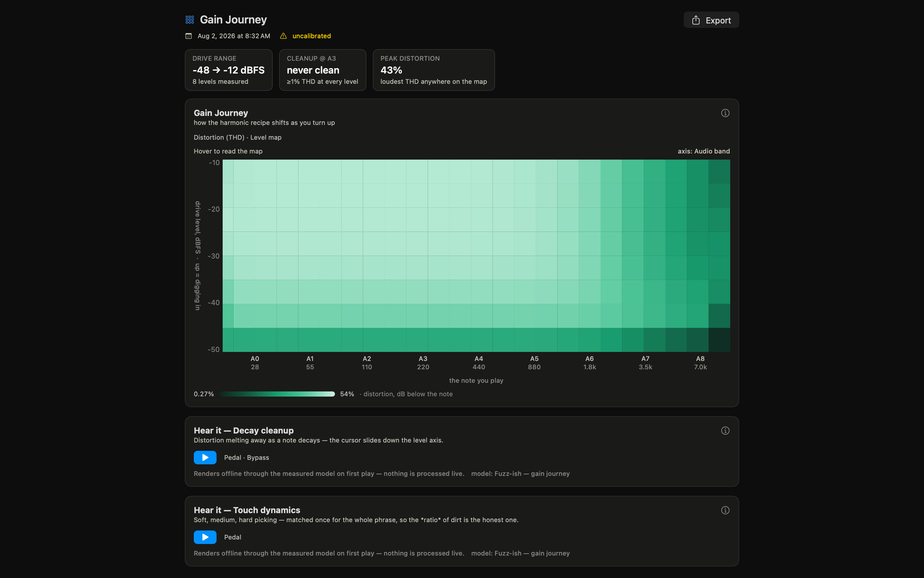
Task: Click the 43% peak distortion value
Action: [x=391, y=70]
